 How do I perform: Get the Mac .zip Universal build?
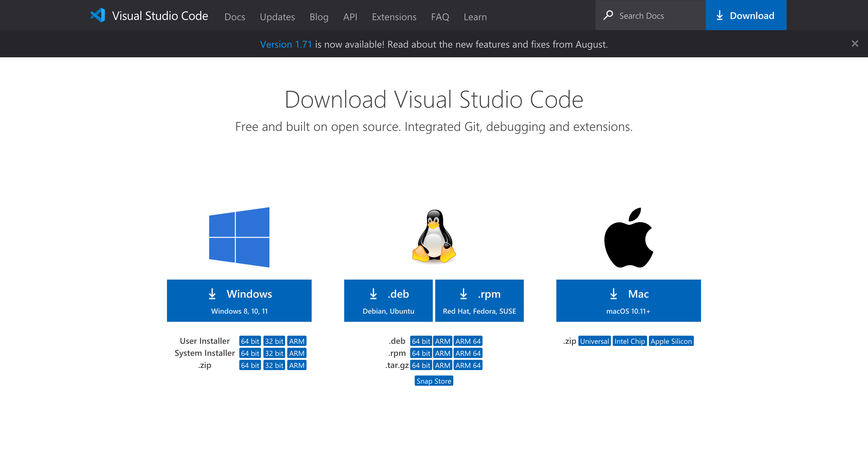(594, 341)
